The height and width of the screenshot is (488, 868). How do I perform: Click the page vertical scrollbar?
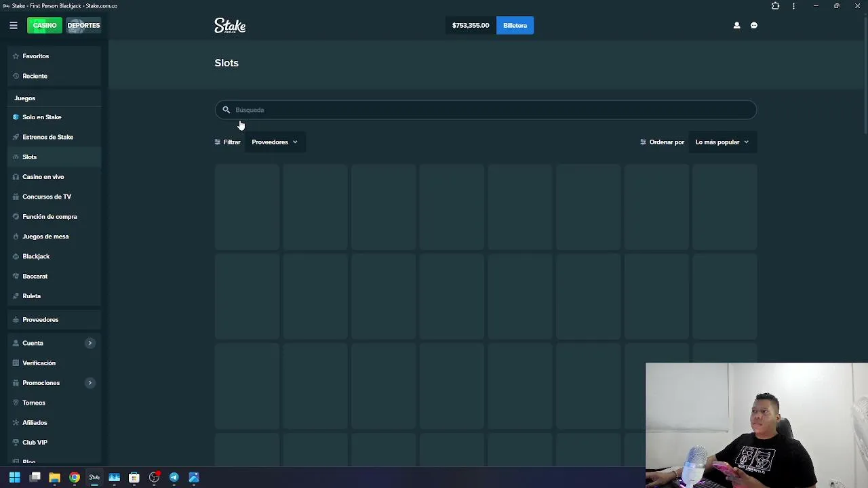(865, 75)
